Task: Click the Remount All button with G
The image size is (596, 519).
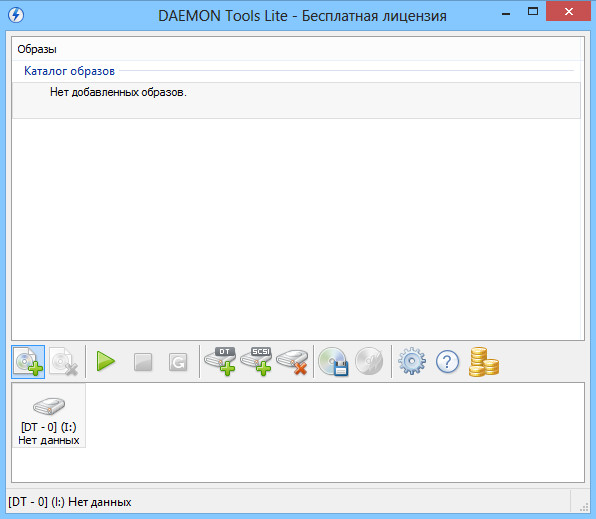Action: [178, 362]
